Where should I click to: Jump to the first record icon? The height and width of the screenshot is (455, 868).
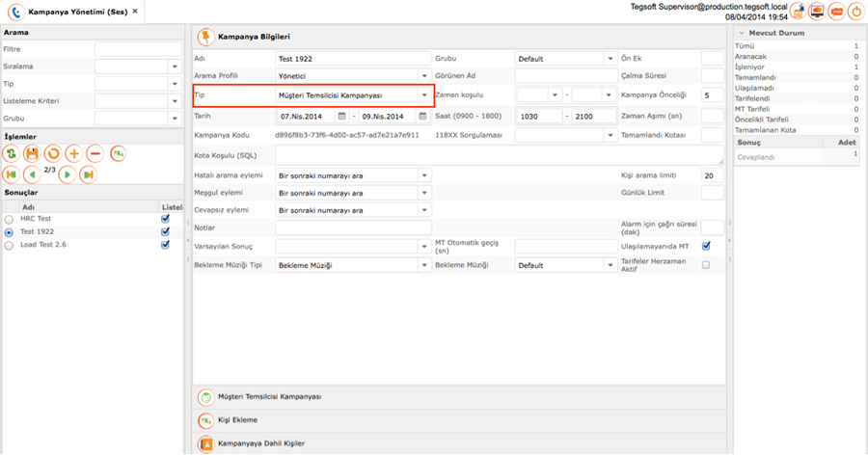(11, 174)
